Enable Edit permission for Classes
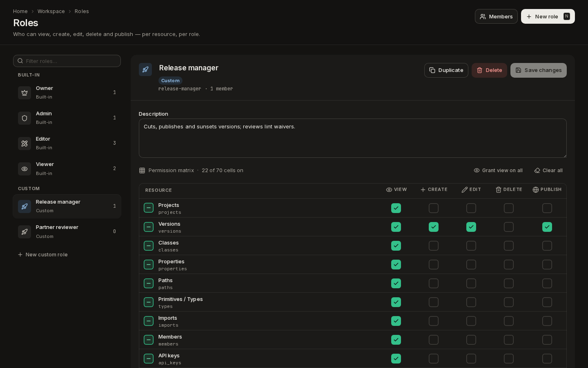 pos(471,246)
